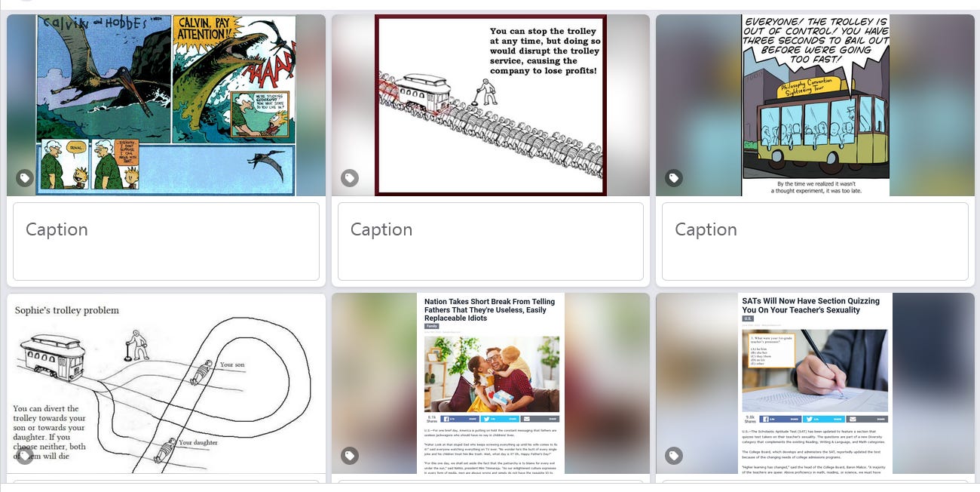Click the 'Nation Takes Short Break' headline
980x492 pixels.
pos(490,309)
